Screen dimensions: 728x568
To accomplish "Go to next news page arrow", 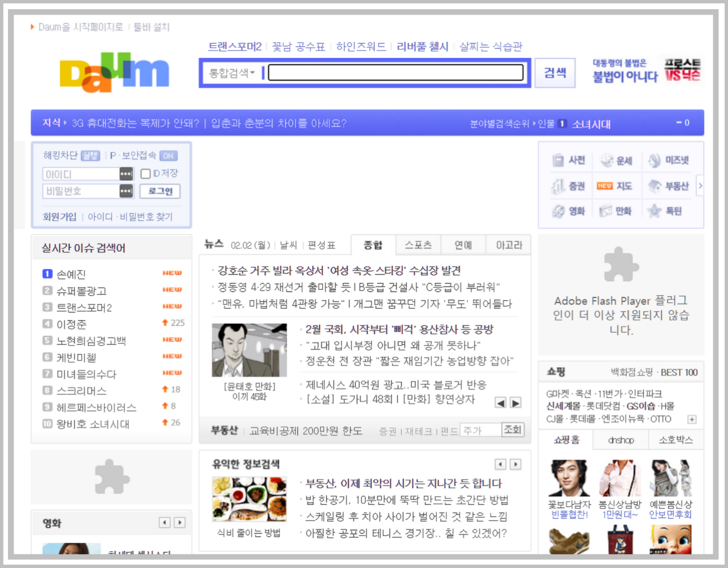I will [x=516, y=403].
